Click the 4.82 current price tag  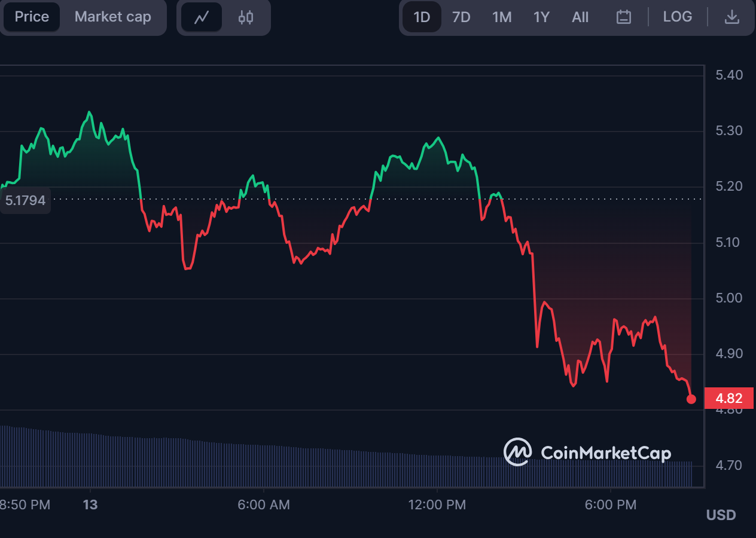pyautogui.click(x=728, y=399)
